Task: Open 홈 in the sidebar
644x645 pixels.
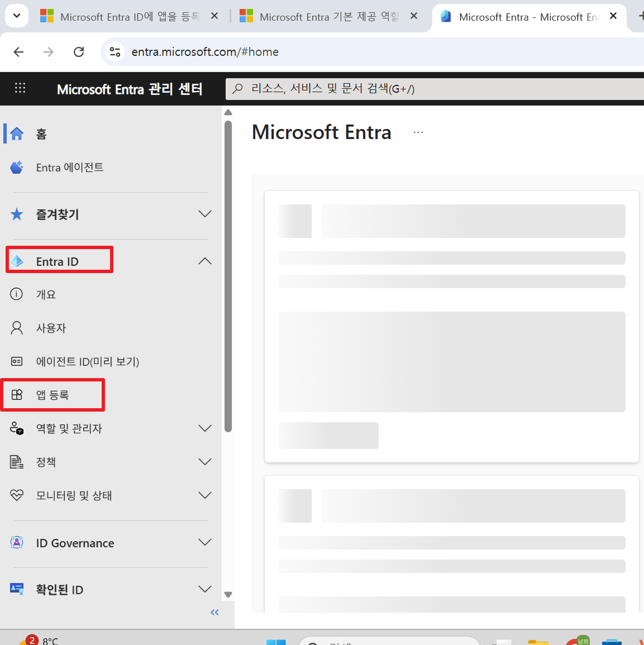Action: pyautogui.click(x=111, y=133)
